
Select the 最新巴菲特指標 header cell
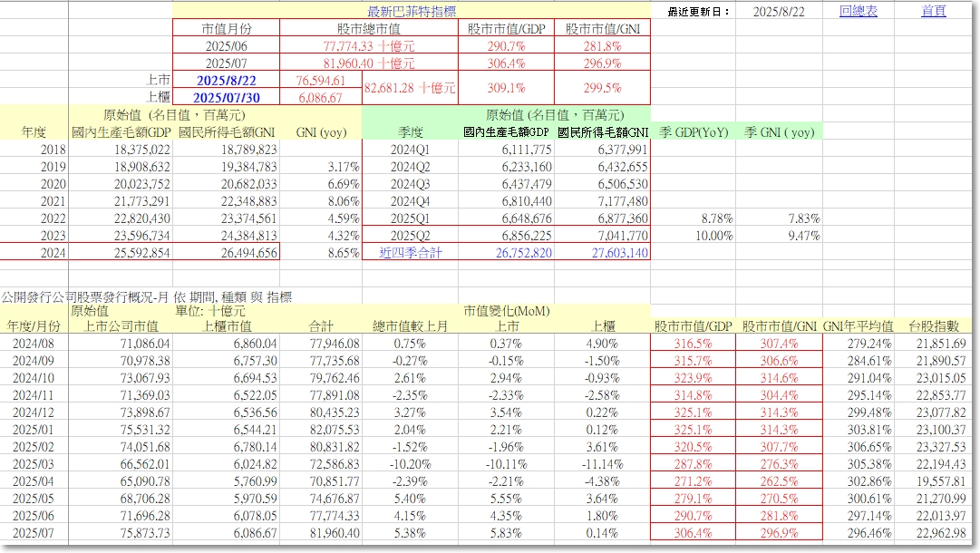412,11
